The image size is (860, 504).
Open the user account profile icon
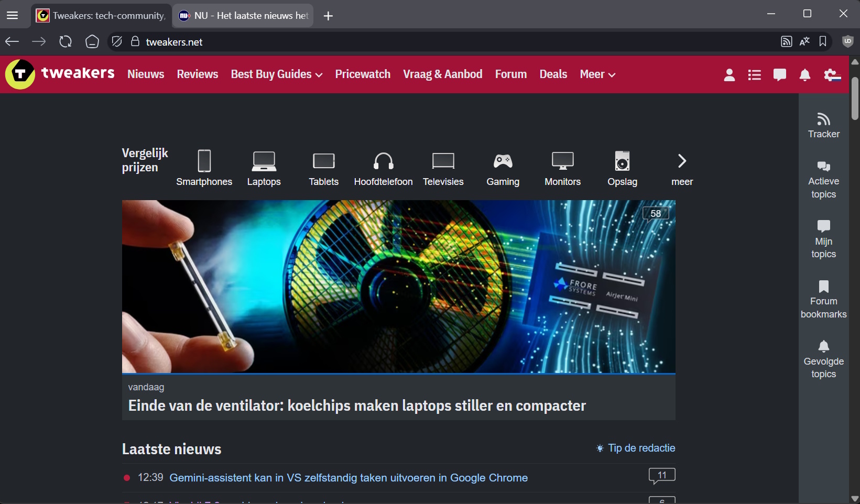(x=729, y=75)
